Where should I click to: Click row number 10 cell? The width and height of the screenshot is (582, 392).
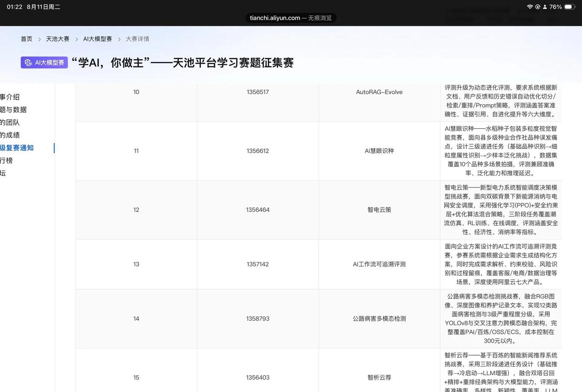click(136, 92)
